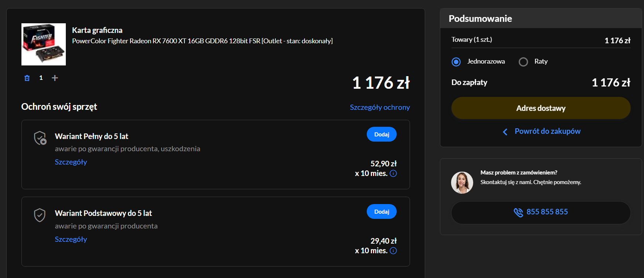Click the consultant avatar photo
Screen dimensions: 644x278
462,183
